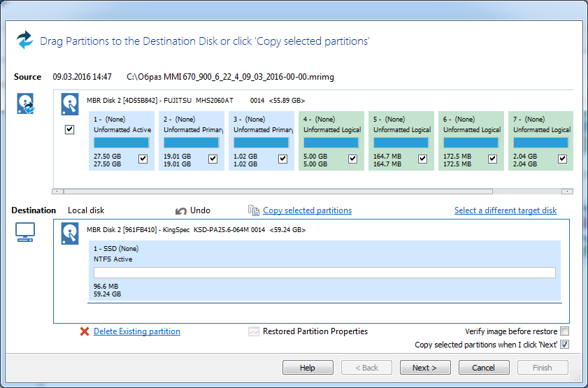Toggle the whole source disk checkbox

69,129
